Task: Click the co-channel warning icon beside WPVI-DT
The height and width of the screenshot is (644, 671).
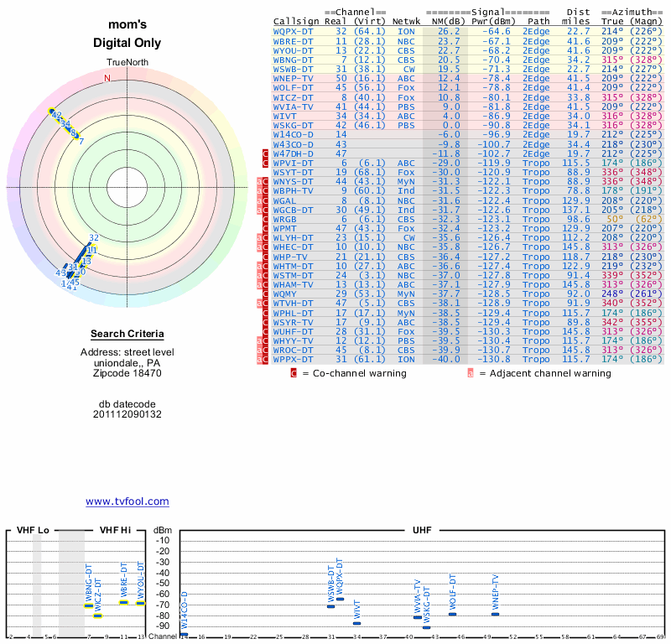Action: (x=265, y=164)
